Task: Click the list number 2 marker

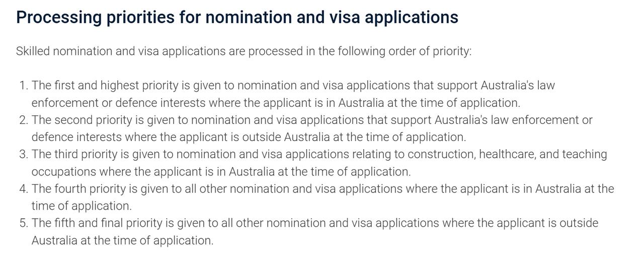Action: point(23,120)
